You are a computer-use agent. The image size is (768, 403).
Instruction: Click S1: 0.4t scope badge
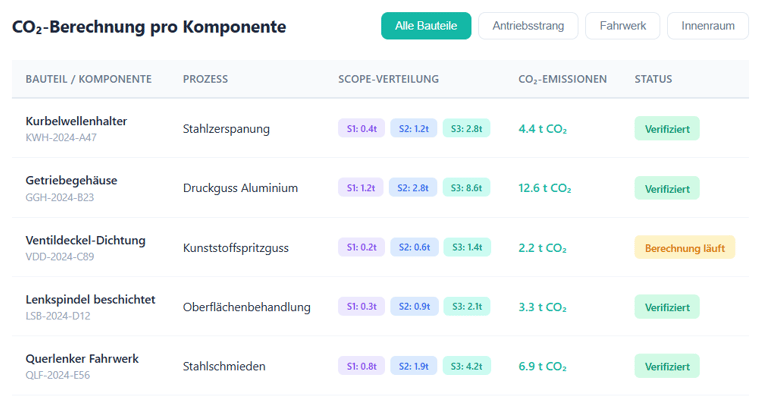pyautogui.click(x=361, y=129)
